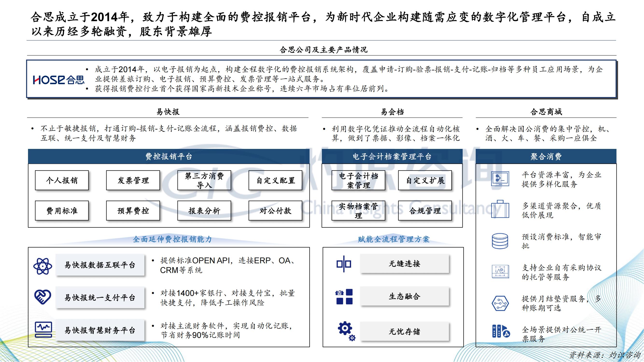Click the database icon beside 预设消费标准
Image resolution: width=644 pixels, height=362 pixels.
pos(500,241)
